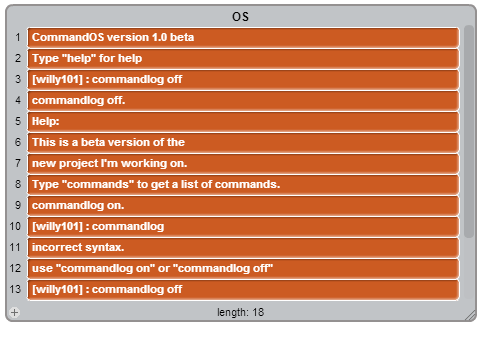This screenshot has width=480, height=360.
Task: Click row "This is a beta version of the"
Action: 243,142
